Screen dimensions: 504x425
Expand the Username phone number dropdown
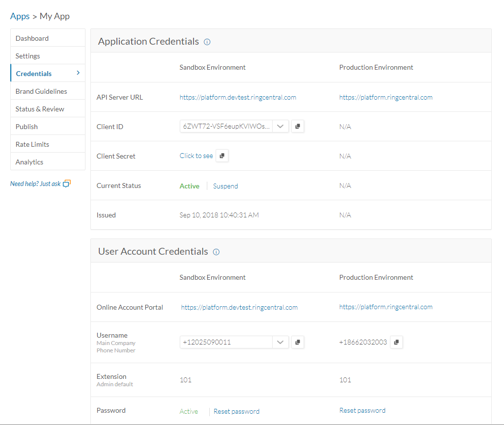(280, 342)
